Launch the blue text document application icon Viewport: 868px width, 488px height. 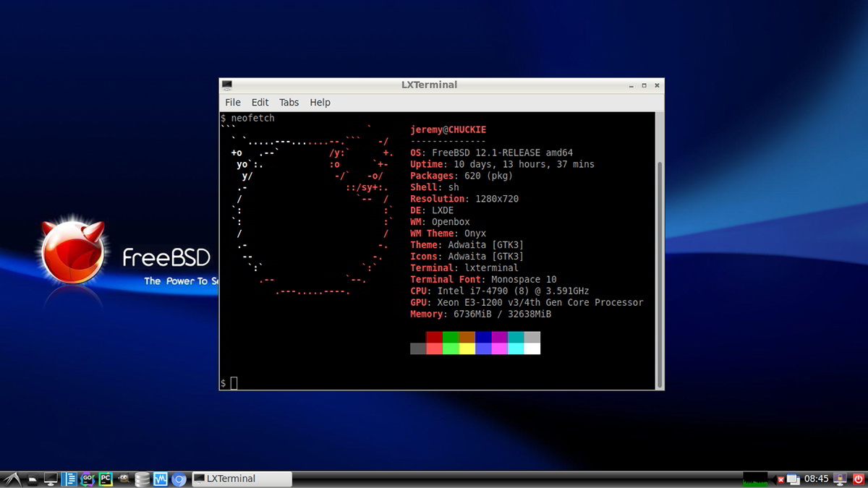pos(69,479)
